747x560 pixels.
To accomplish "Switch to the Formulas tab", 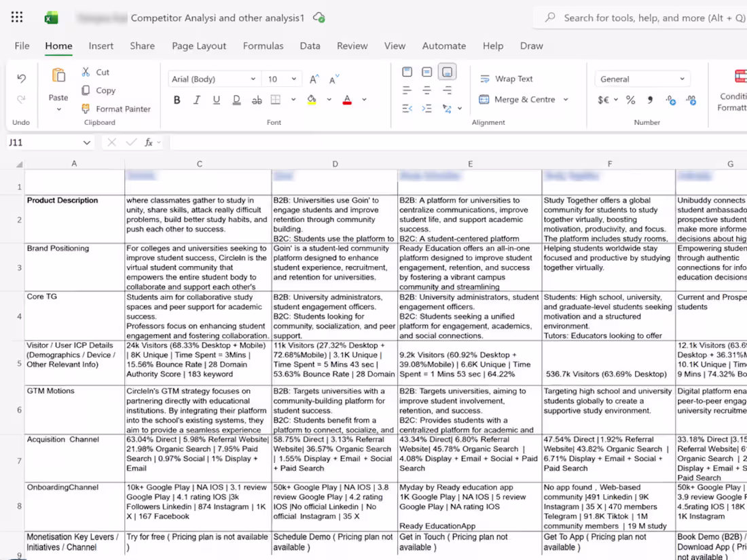I will 263,45.
